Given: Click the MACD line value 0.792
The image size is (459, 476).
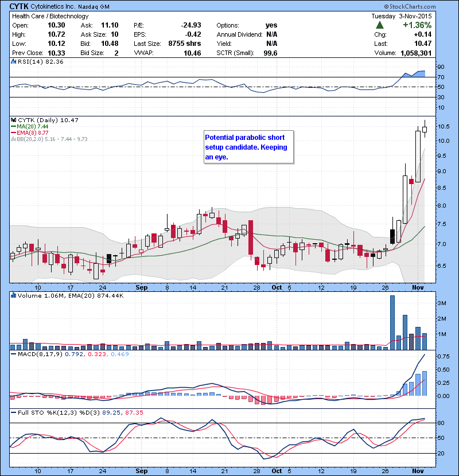Looking at the screenshot, I should [74, 354].
